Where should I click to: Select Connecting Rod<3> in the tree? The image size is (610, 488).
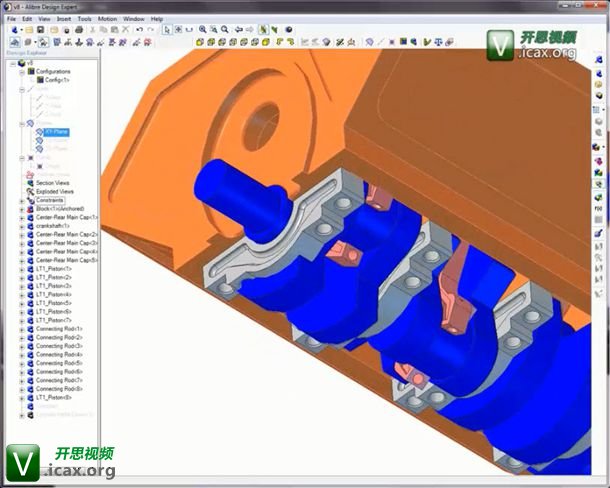coord(59,346)
